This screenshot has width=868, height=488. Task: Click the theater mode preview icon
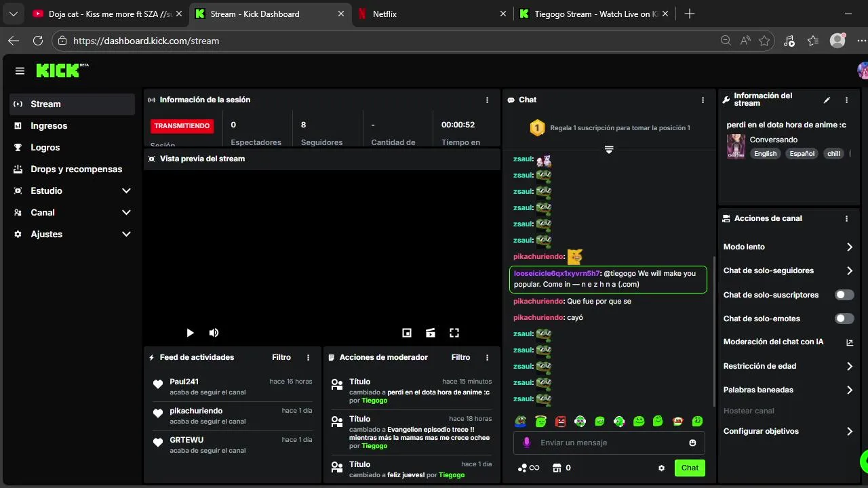431,333
